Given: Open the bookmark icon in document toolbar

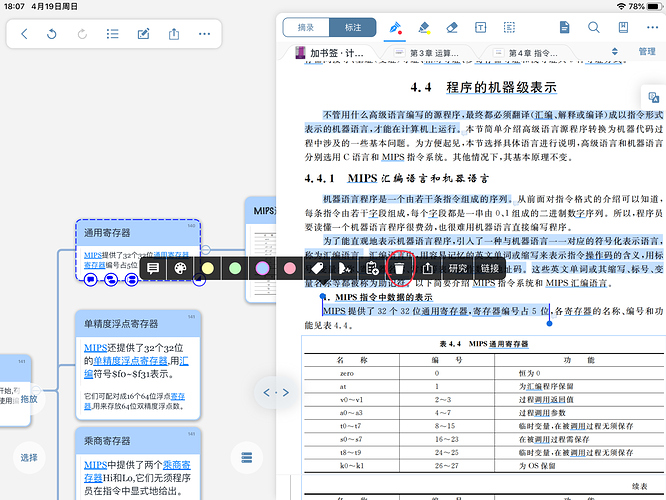Looking at the screenshot, I should 623,28.
